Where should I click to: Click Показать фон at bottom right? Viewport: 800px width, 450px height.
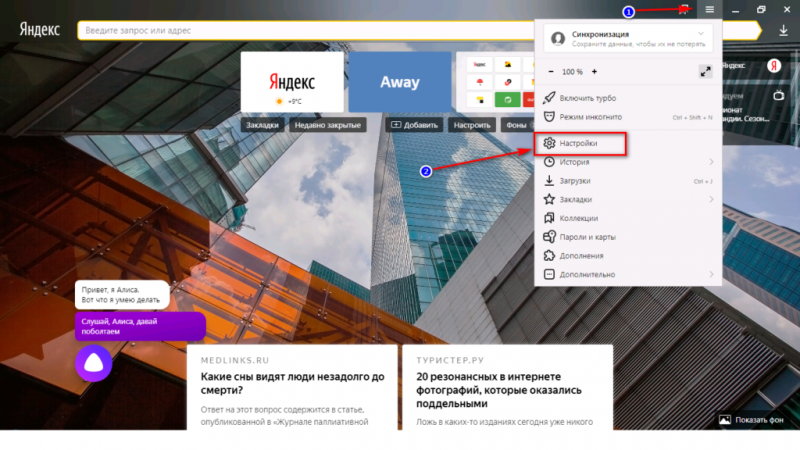[x=751, y=420]
